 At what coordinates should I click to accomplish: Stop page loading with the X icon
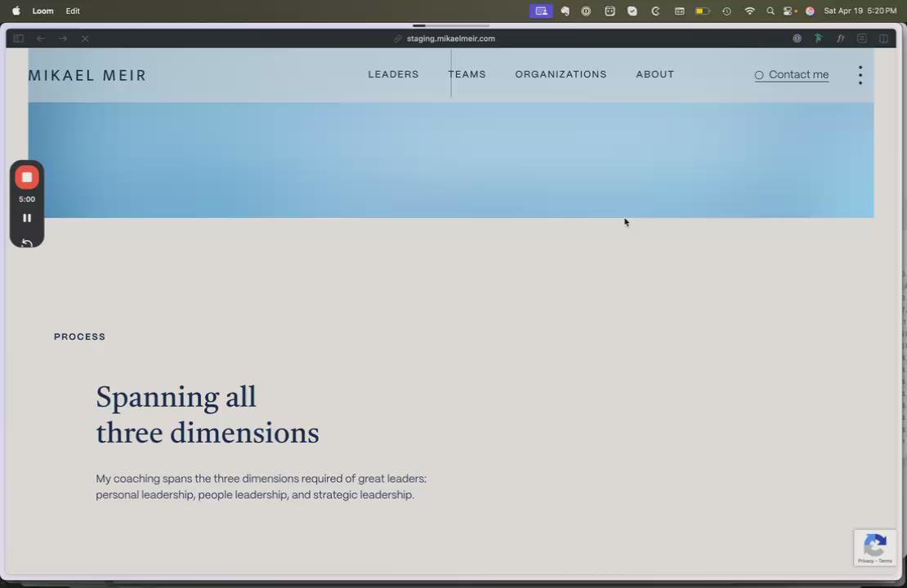pos(85,38)
